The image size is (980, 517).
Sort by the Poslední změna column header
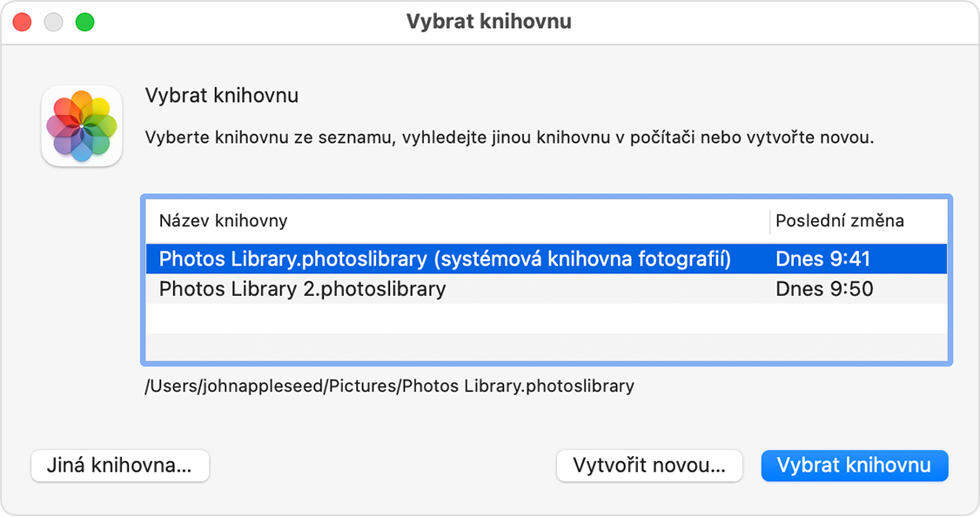[x=839, y=221]
